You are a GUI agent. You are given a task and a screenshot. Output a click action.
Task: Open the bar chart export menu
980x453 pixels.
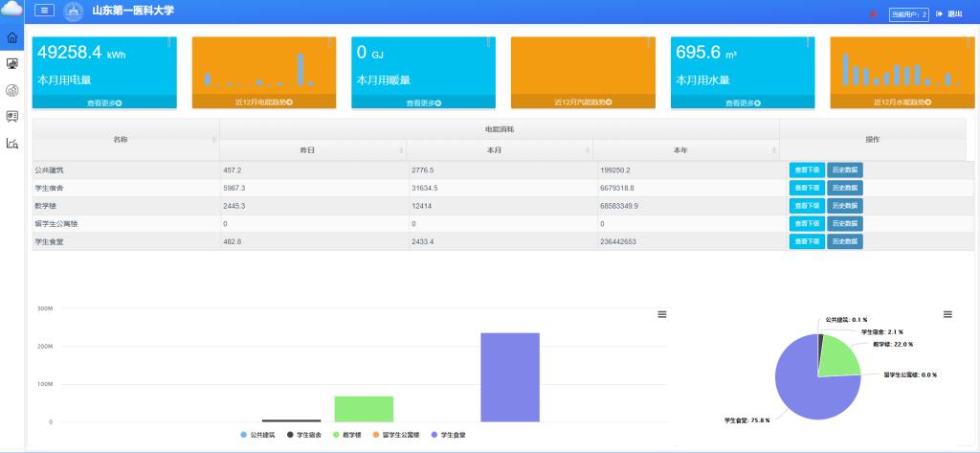661,314
